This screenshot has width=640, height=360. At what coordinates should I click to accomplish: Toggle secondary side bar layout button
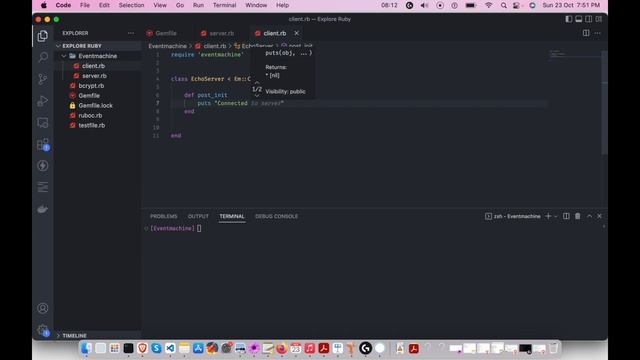(x=589, y=19)
